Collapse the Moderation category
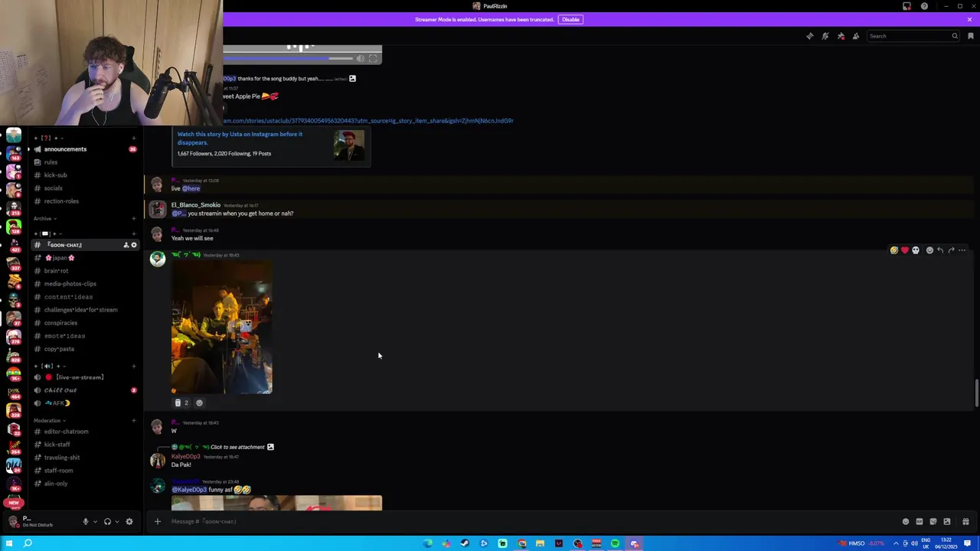The image size is (980, 551). [x=49, y=420]
